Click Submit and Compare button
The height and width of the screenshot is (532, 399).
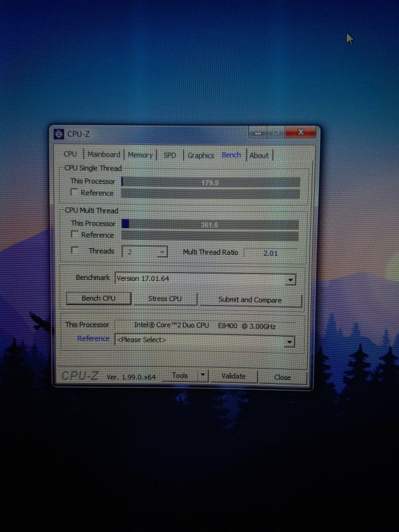tap(250, 300)
